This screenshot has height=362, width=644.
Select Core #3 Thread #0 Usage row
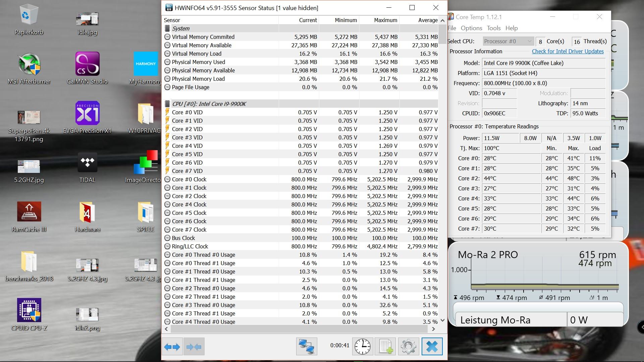click(x=301, y=305)
